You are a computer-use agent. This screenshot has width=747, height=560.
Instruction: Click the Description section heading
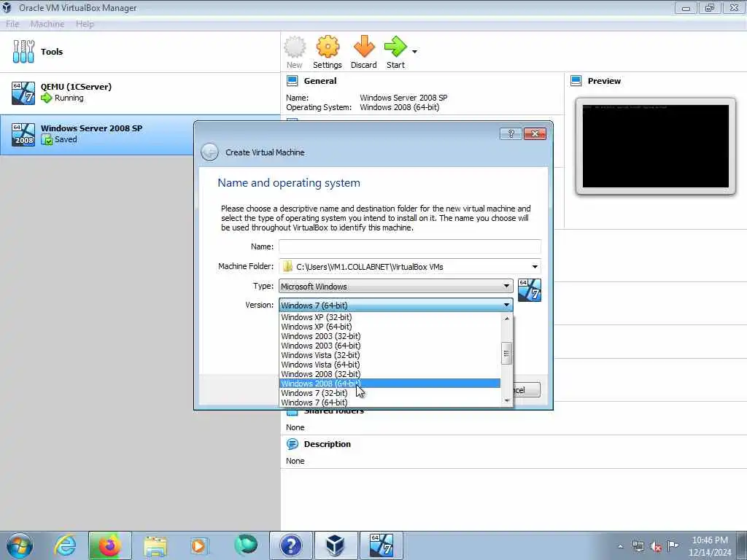coord(328,444)
